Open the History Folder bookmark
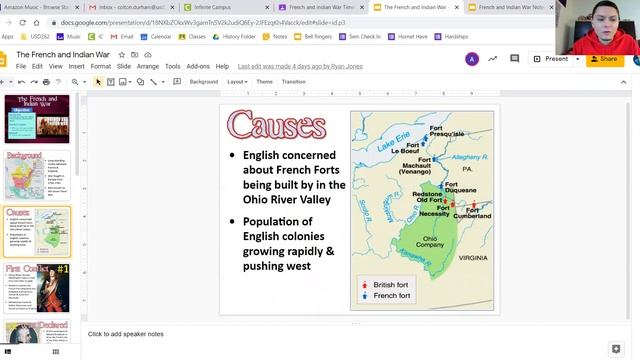The height and width of the screenshot is (360, 640). pyautogui.click(x=234, y=37)
